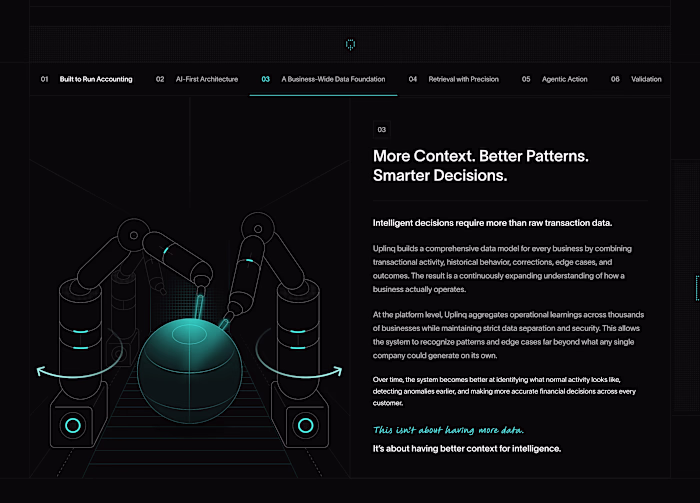Click the teal sphere in the illustration

(190, 370)
